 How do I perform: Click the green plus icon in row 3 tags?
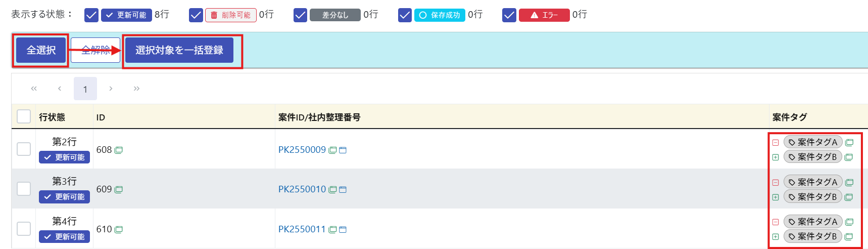[776, 197]
